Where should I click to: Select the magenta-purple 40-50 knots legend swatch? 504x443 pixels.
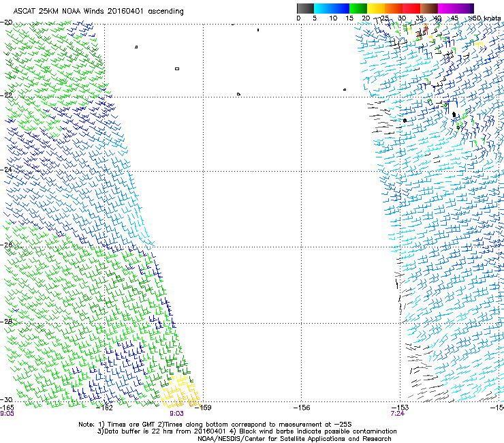tap(456, 8)
